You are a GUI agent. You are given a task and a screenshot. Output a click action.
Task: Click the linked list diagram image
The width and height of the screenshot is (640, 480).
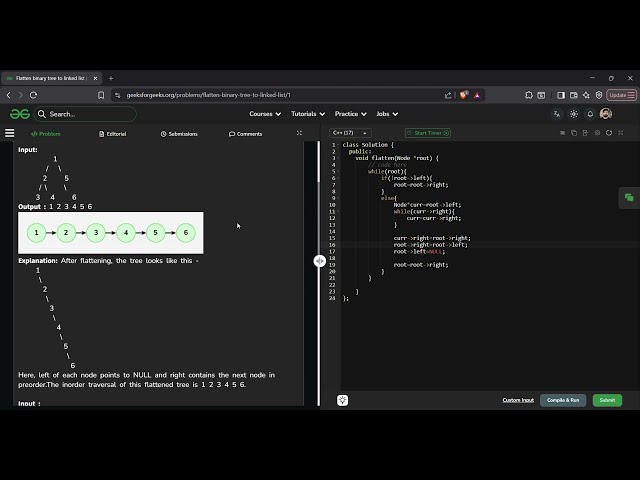click(111, 233)
